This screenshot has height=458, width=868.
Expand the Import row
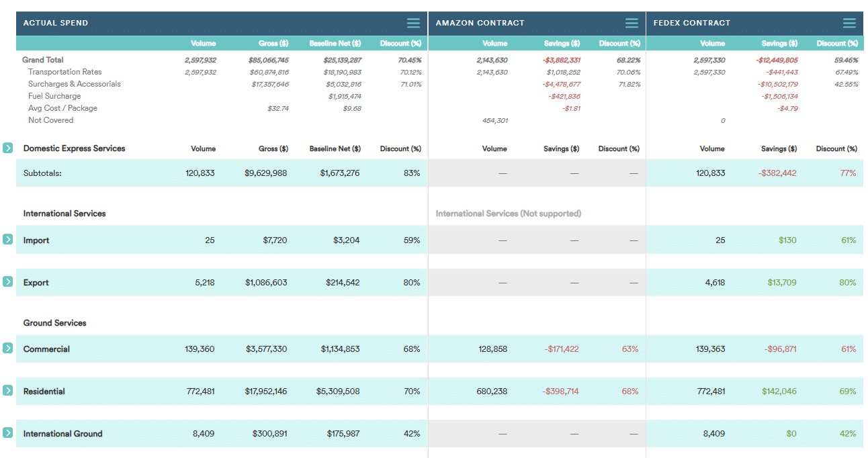[7, 239]
